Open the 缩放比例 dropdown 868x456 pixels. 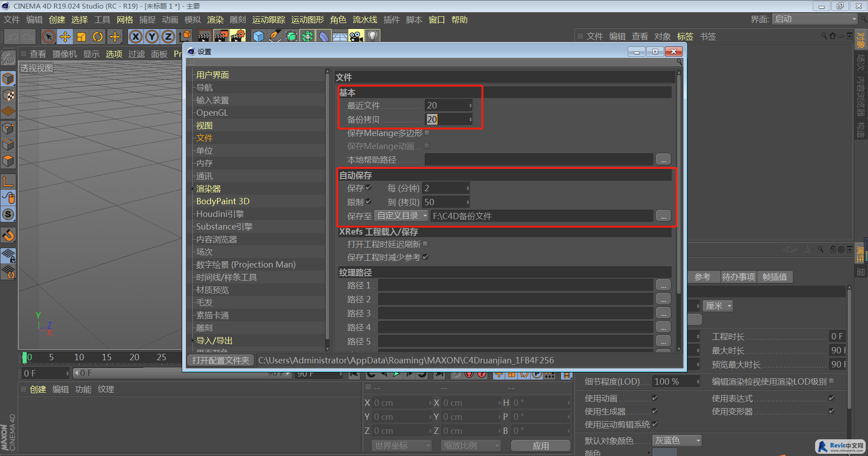coord(470,445)
